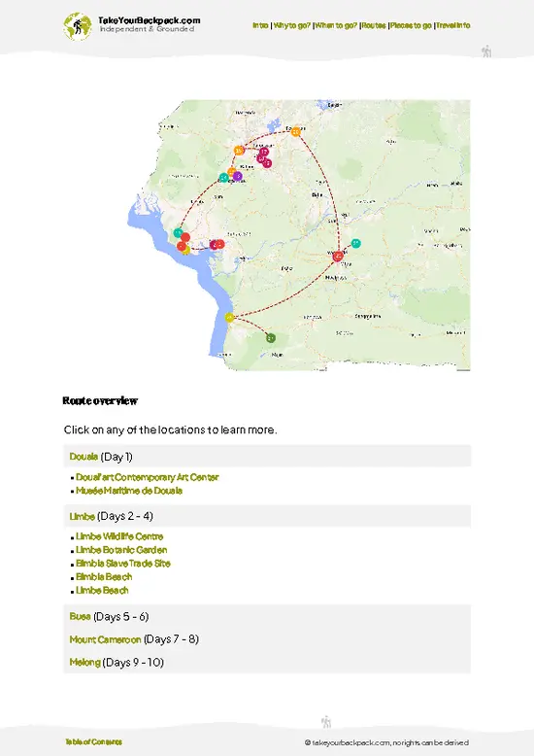Screen dimensions: 534x756
Task: Open the Melong location link
Action: coord(84,662)
